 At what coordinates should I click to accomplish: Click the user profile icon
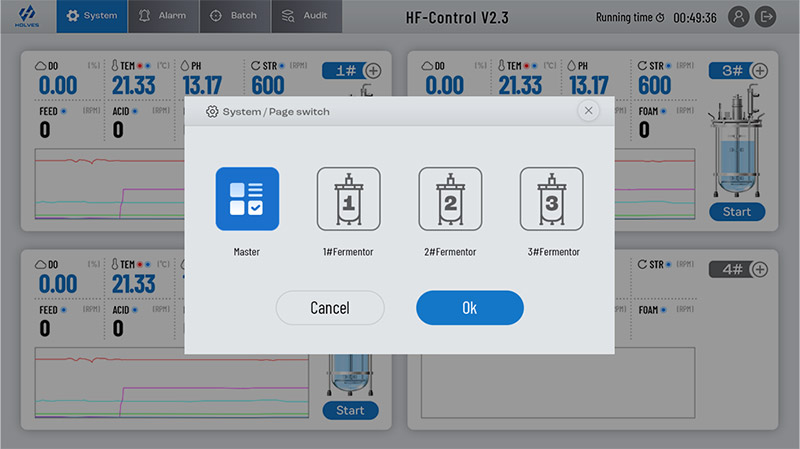(738, 17)
